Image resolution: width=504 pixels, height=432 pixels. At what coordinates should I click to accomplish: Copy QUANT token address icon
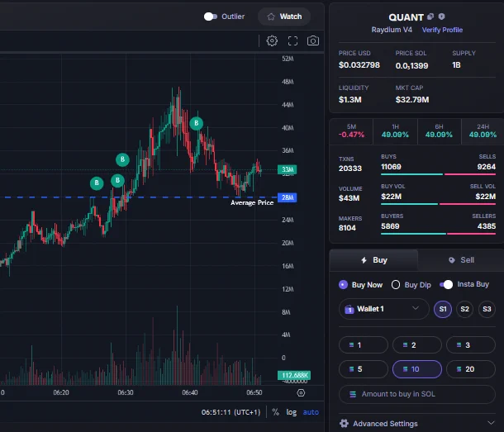(x=430, y=17)
